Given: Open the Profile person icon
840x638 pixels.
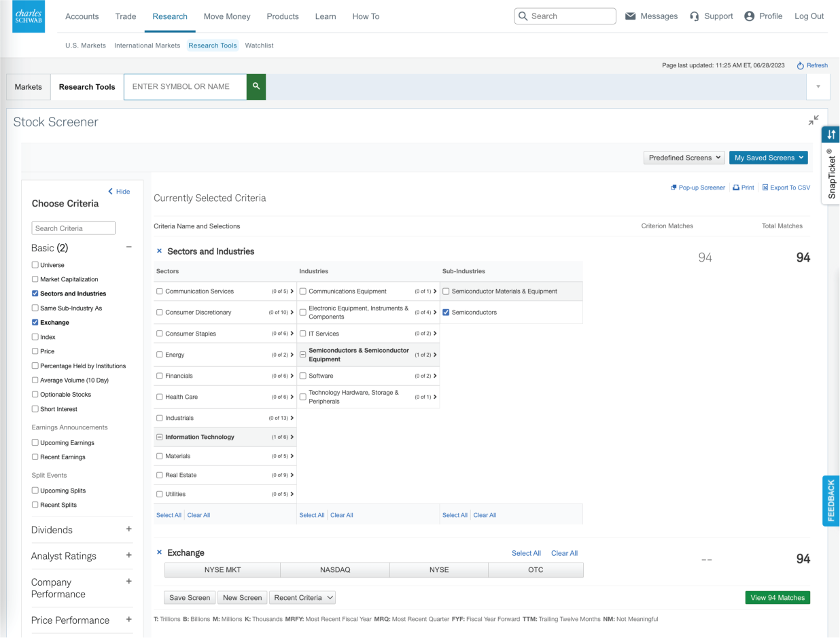Looking at the screenshot, I should 750,16.
